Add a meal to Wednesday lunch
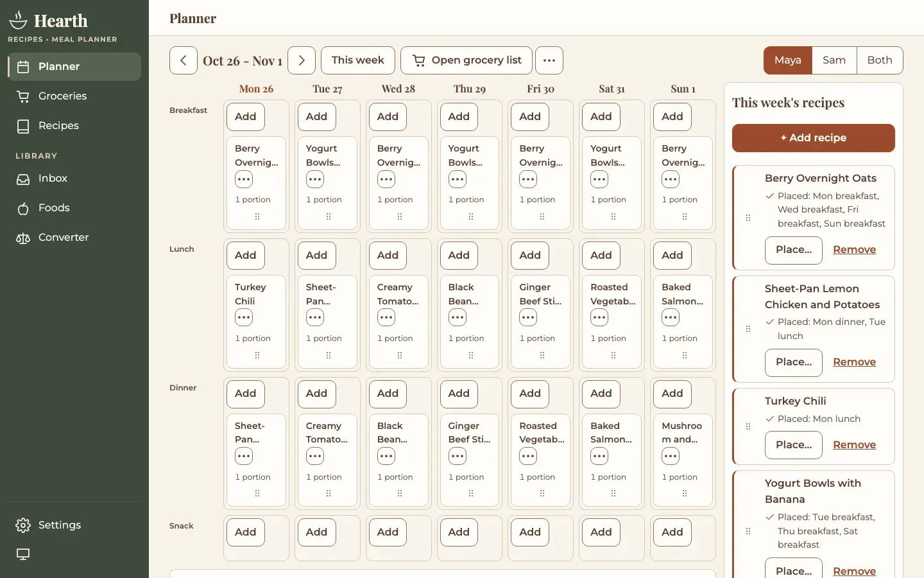 tap(388, 256)
